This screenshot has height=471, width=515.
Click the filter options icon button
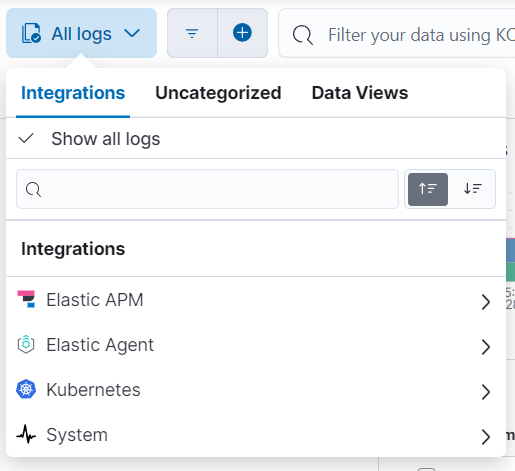pos(192,33)
